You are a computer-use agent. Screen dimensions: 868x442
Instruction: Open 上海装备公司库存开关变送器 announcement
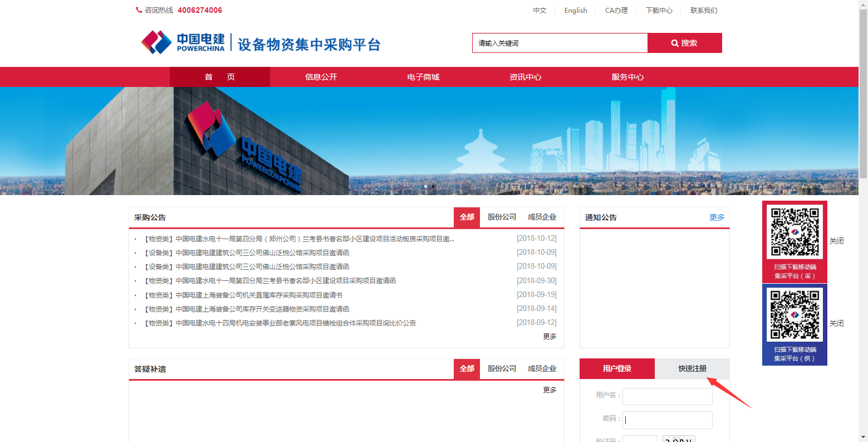point(247,309)
